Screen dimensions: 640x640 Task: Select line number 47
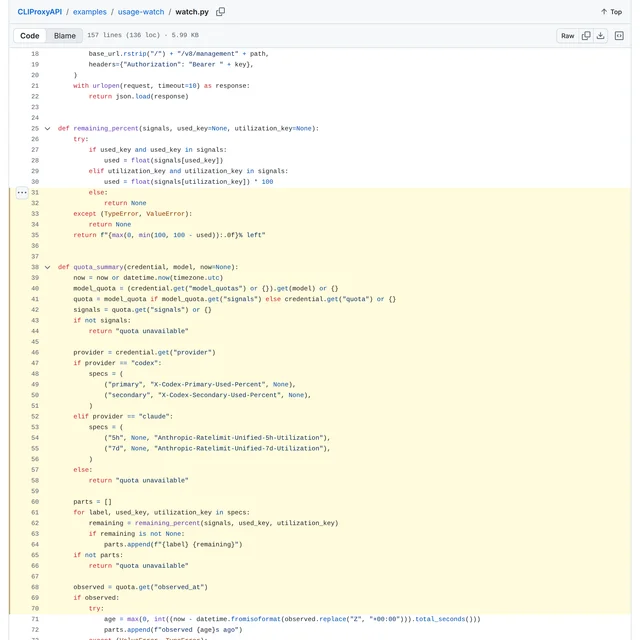[x=35, y=363]
